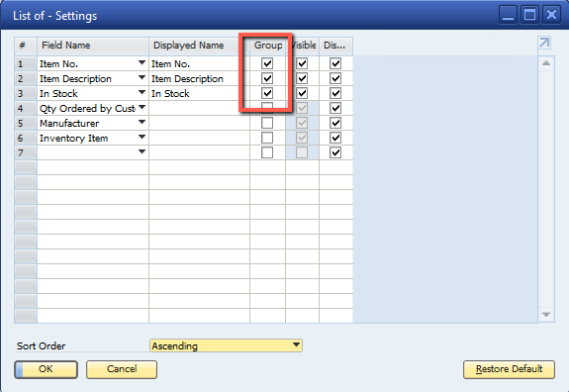
Task: Click the Restore Default button
Action: point(509,369)
